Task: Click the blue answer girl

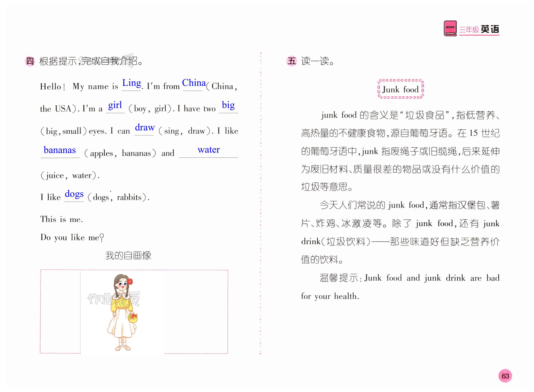Action: pyautogui.click(x=115, y=105)
